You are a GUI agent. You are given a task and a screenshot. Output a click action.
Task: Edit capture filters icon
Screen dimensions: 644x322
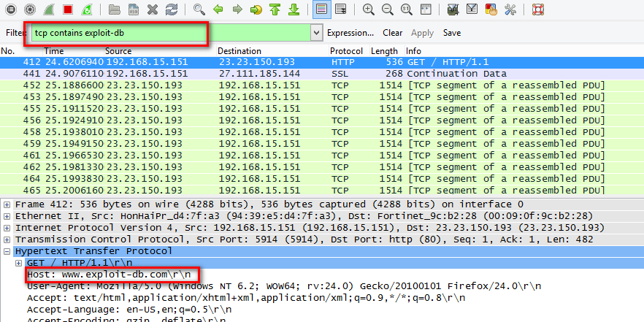click(x=453, y=9)
